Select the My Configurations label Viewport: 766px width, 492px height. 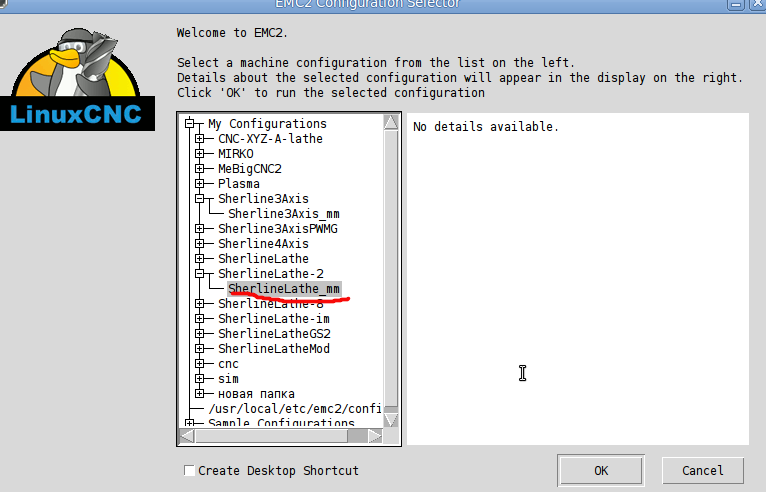[267, 124]
